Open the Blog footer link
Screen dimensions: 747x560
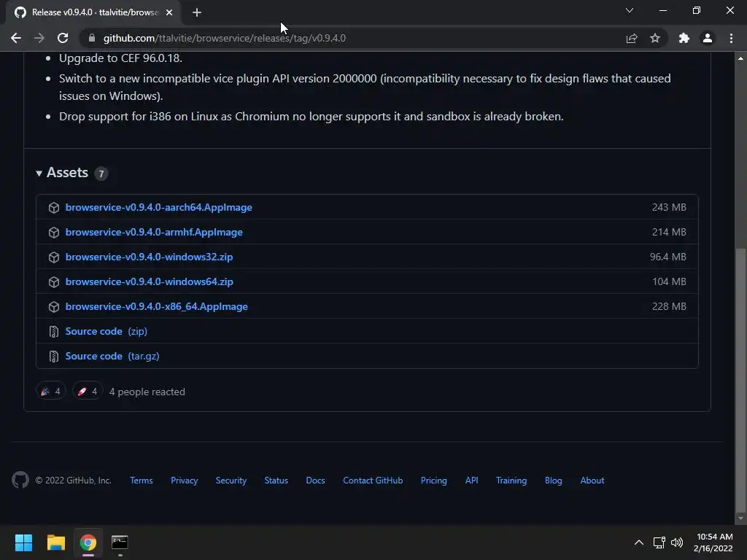tap(554, 481)
